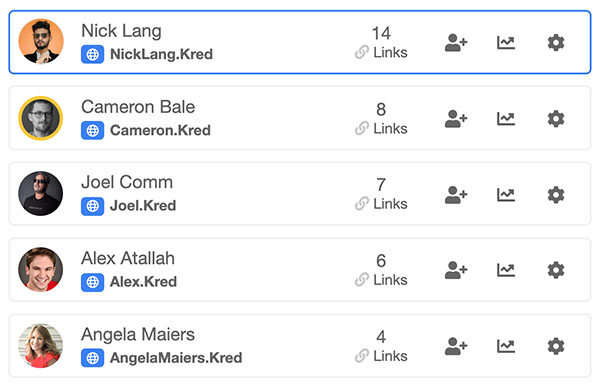Open the Alex.Kred domain link
This screenshot has height=388, width=600.
[143, 282]
